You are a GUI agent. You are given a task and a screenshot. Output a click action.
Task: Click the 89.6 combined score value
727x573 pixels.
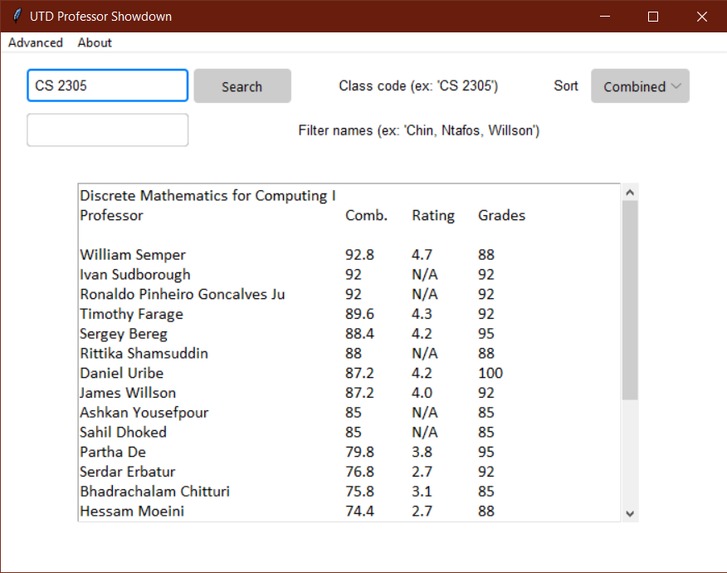(x=359, y=314)
